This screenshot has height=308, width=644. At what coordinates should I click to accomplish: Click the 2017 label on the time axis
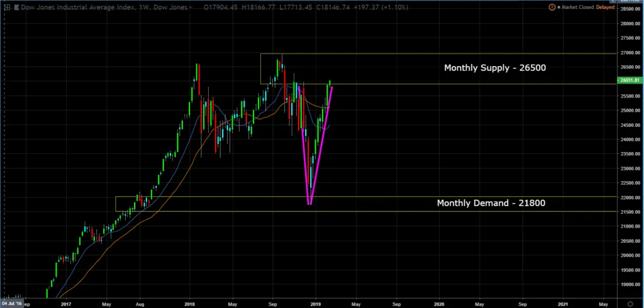tap(65, 304)
